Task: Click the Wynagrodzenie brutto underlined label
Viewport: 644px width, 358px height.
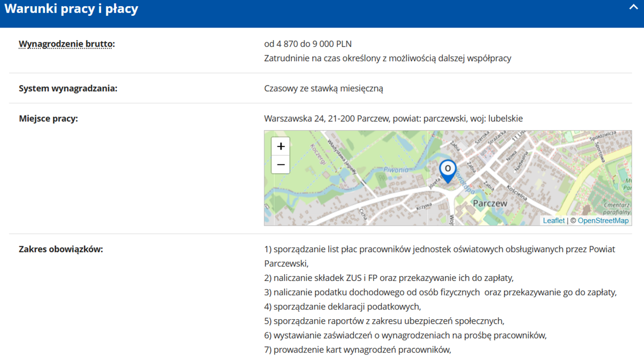Action: point(66,44)
